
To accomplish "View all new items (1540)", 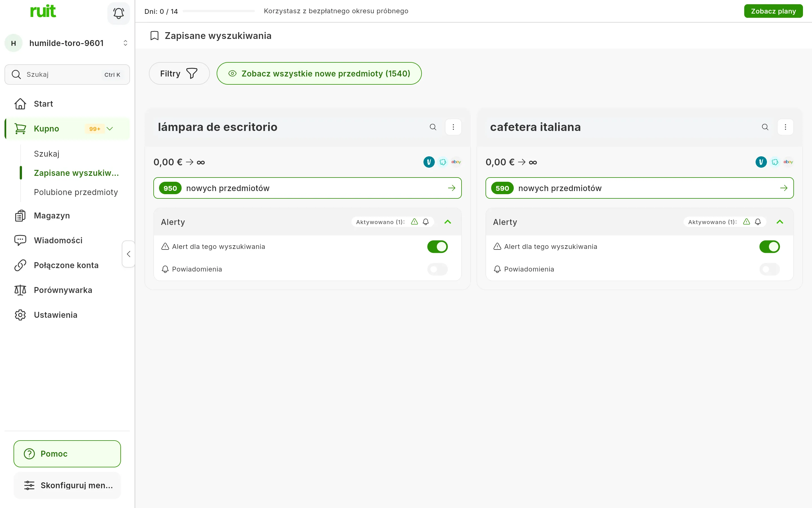I will (319, 73).
